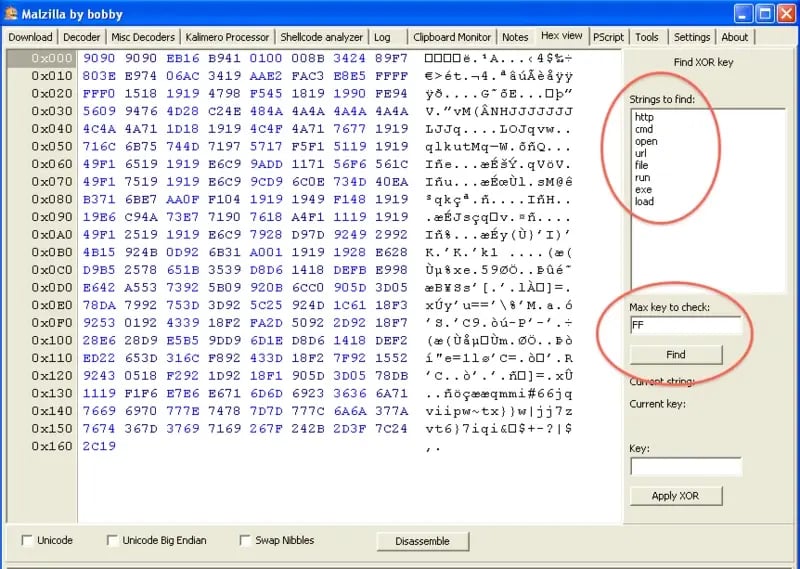Close the Malzilla window
The image size is (800, 569).
(786, 13)
